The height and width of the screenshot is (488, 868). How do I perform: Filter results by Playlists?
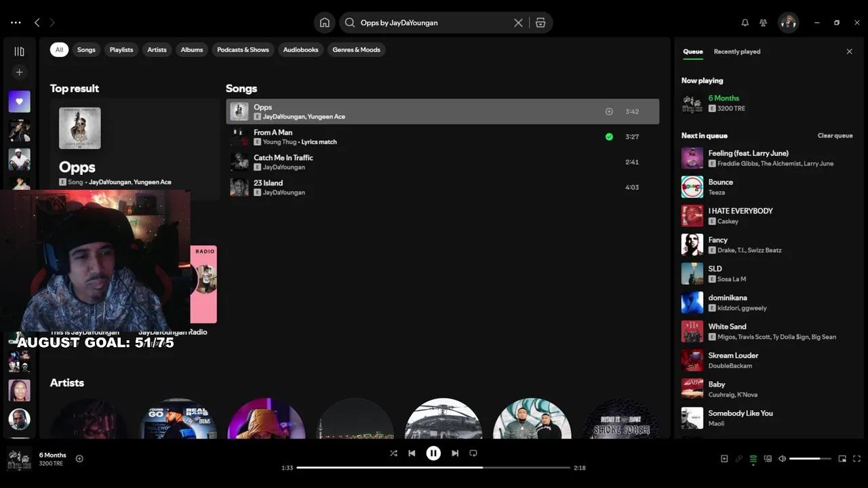121,49
